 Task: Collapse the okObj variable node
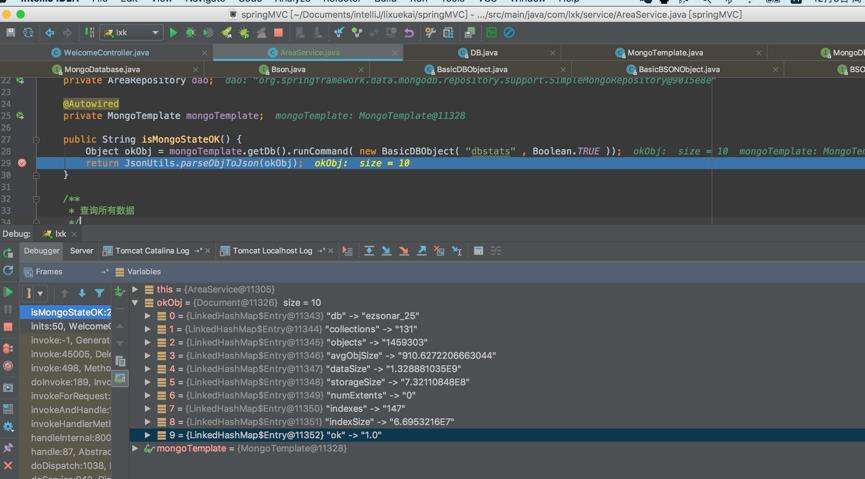[x=135, y=302]
